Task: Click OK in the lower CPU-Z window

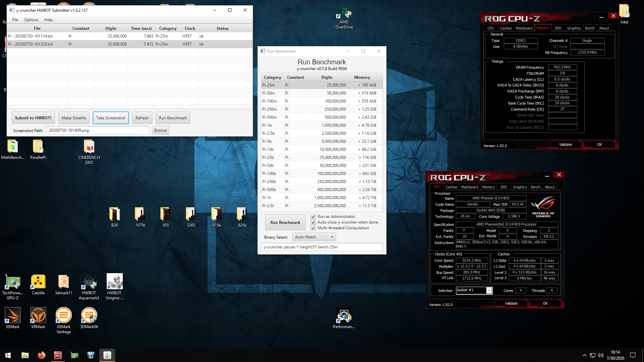Action: [545, 303]
